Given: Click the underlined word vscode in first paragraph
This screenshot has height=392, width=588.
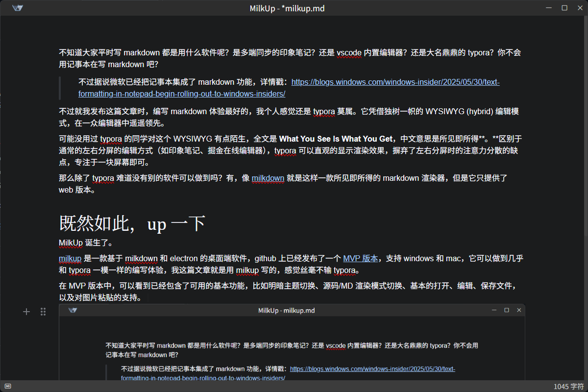Looking at the screenshot, I should 349,53.
